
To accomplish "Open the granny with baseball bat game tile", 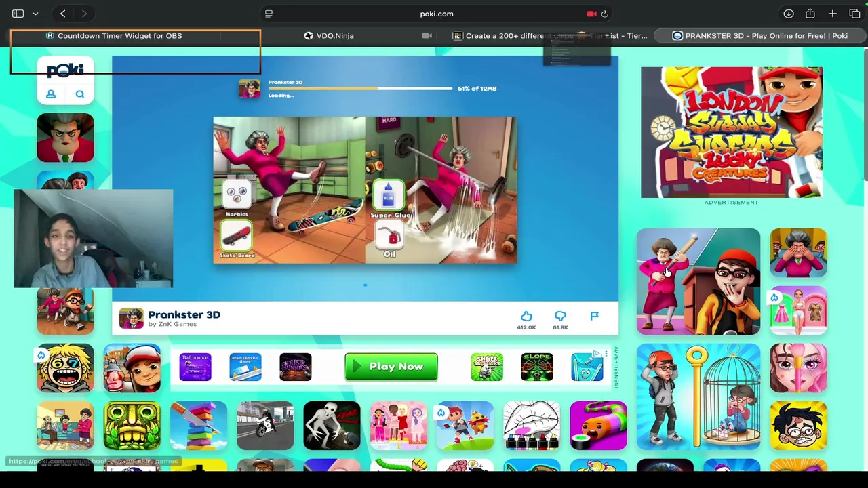I will [x=698, y=281].
